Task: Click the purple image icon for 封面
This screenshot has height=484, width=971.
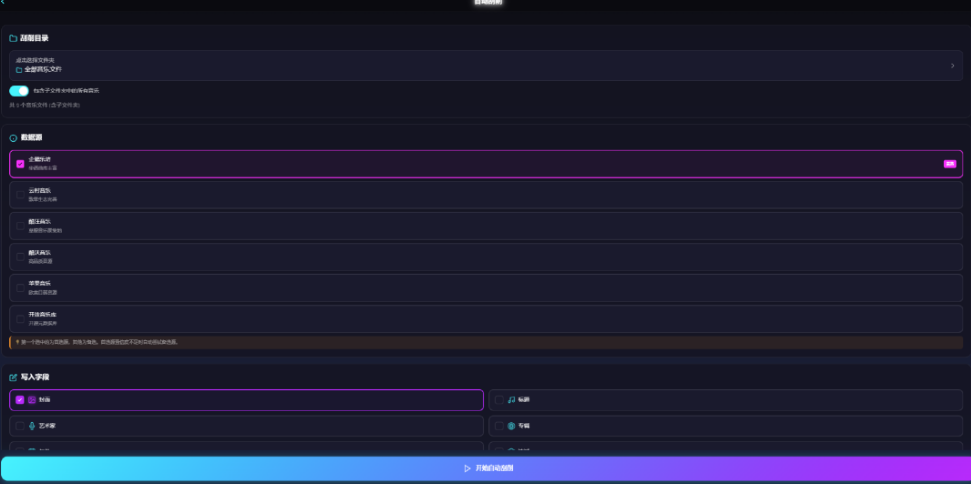Action: [x=32, y=400]
